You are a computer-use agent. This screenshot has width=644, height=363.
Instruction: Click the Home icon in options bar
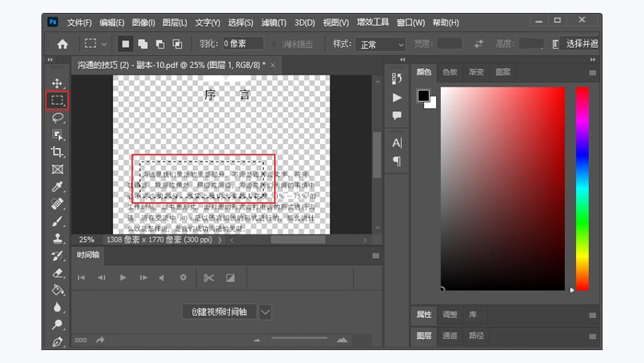(x=63, y=44)
